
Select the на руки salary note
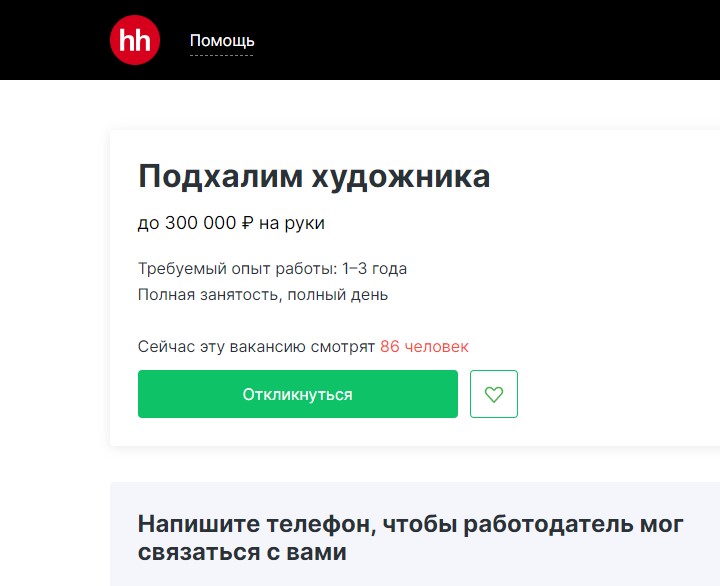click(x=292, y=224)
